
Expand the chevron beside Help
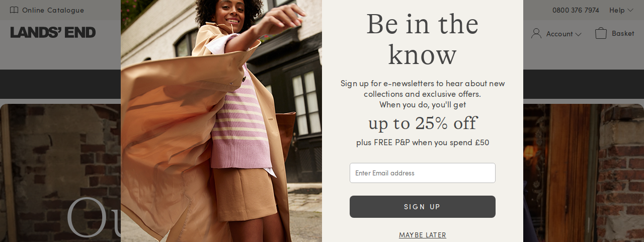[x=630, y=10]
